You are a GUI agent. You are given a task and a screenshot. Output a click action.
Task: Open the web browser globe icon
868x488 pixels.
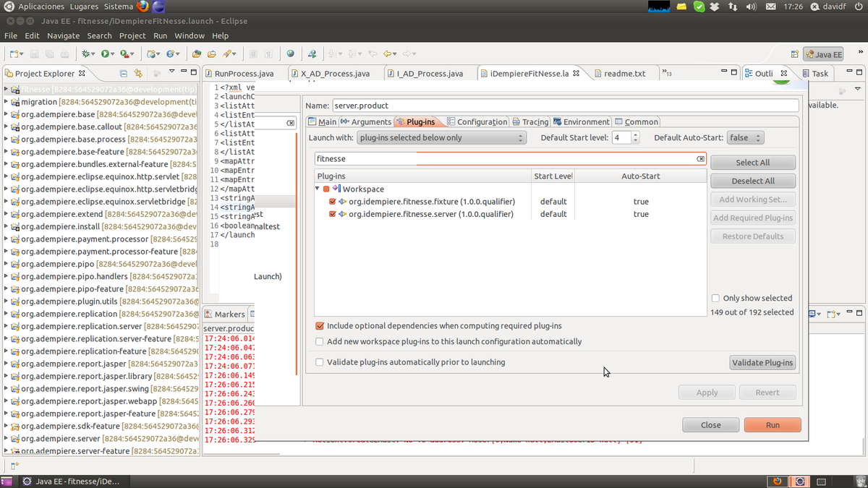[x=291, y=53]
